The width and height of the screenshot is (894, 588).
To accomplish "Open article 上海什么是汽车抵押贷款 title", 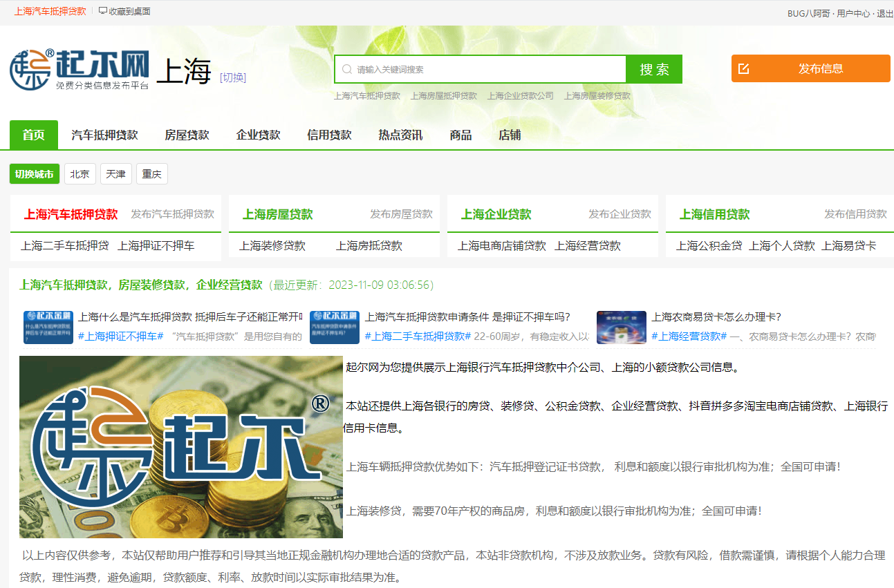I will [x=190, y=317].
